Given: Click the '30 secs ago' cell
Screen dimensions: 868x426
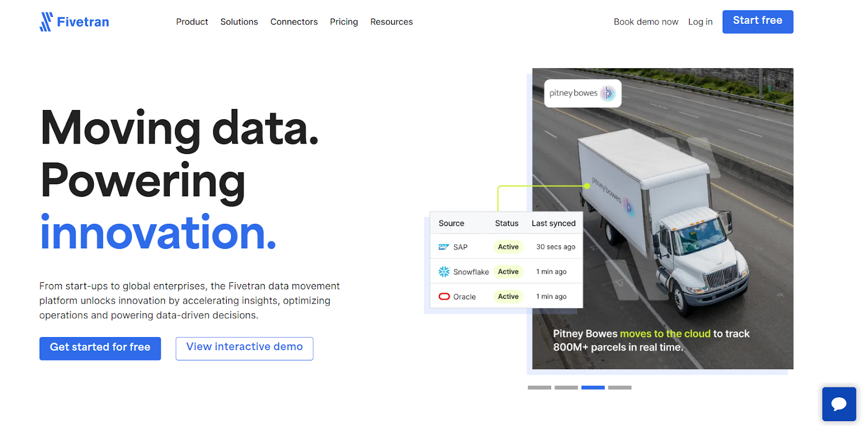Looking at the screenshot, I should [x=556, y=247].
